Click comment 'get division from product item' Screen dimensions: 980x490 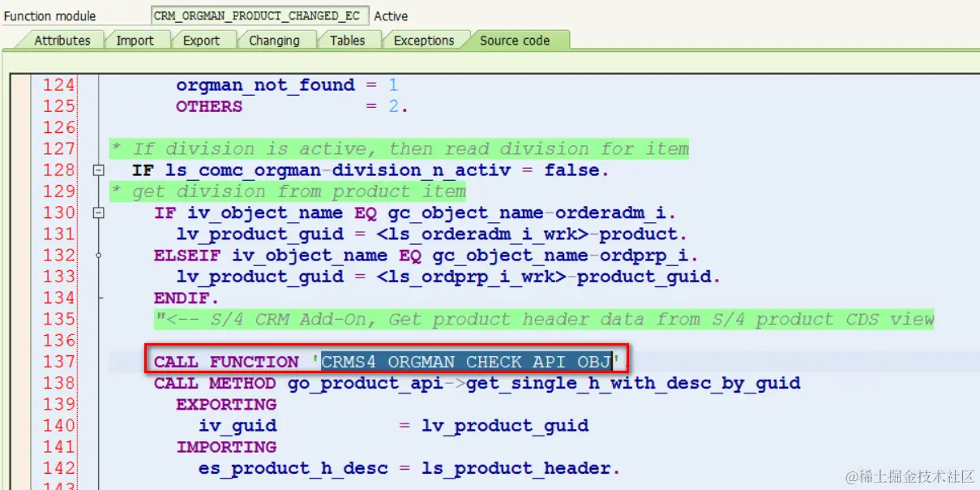[289, 191]
